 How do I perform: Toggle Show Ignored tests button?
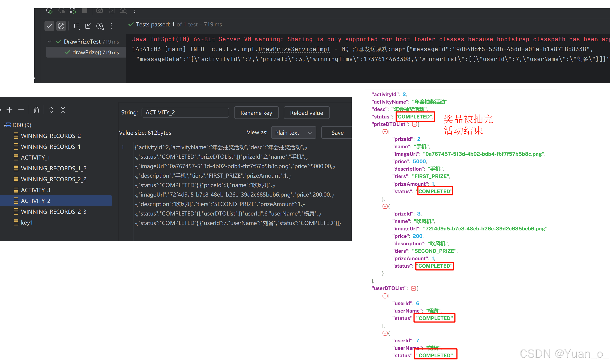[x=61, y=26]
